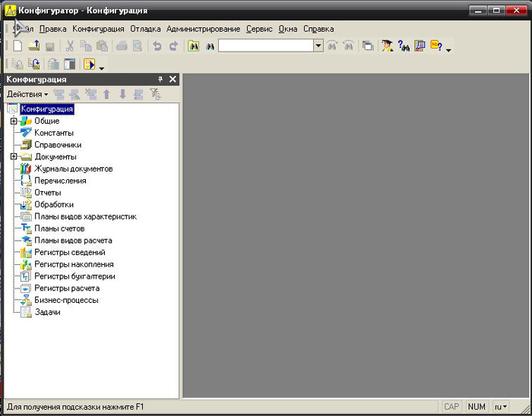Open the search combo box dropdown arrow
This screenshot has height=416, width=532.
(x=318, y=46)
